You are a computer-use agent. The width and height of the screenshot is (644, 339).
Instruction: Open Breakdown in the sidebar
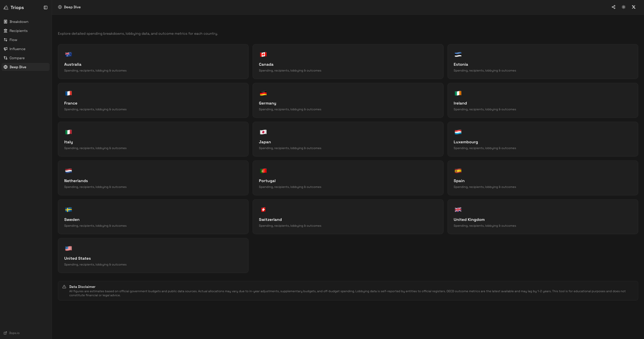[19, 22]
